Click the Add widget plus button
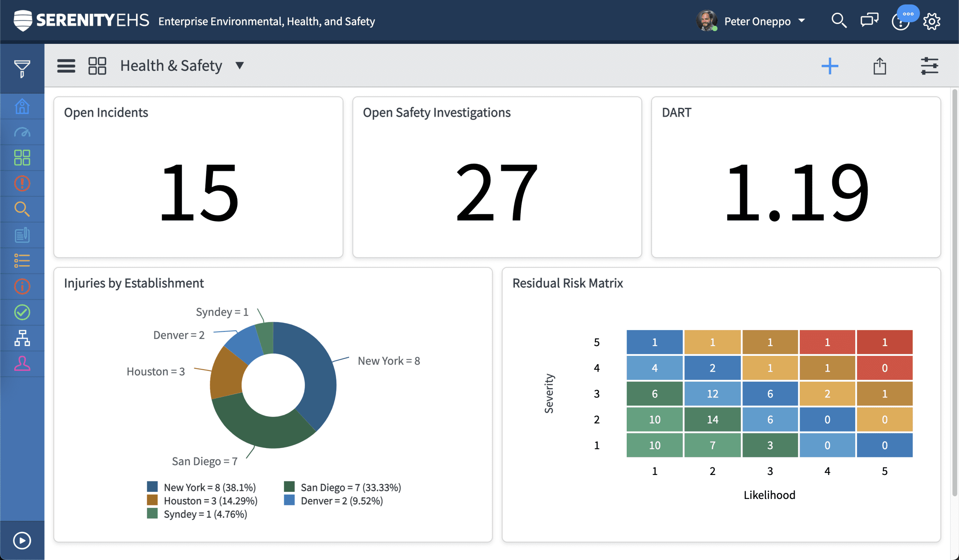The height and width of the screenshot is (560, 959). (830, 65)
